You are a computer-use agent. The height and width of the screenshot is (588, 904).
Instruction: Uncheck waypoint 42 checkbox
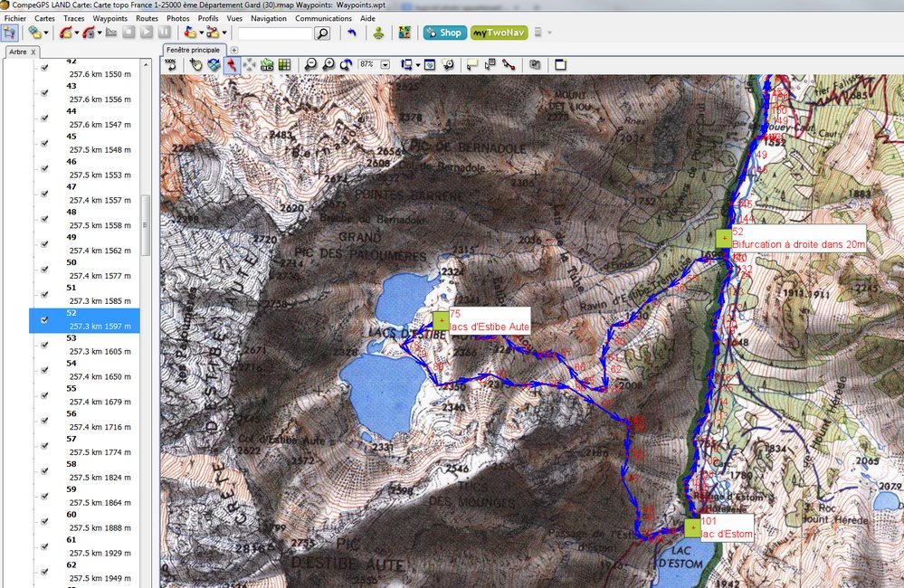44,68
